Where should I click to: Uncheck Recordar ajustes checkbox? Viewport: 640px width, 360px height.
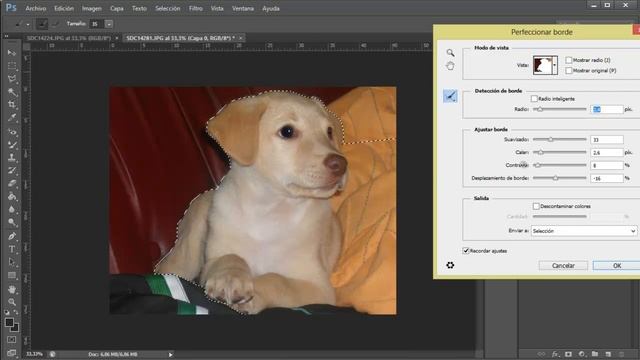(x=466, y=251)
